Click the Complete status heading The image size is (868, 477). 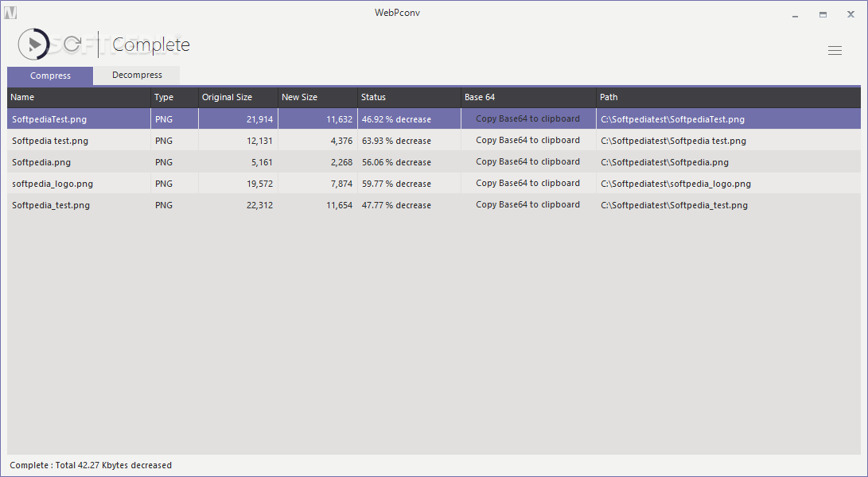click(151, 45)
